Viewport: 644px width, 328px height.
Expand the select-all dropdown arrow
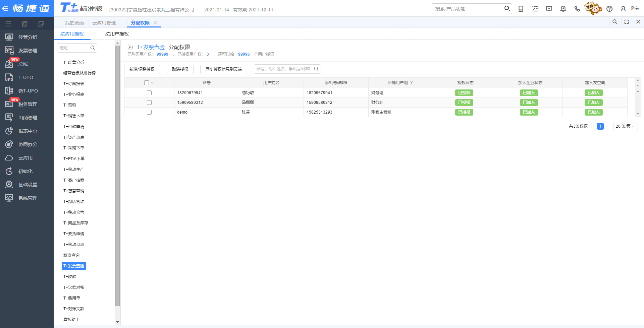pyautogui.click(x=152, y=83)
